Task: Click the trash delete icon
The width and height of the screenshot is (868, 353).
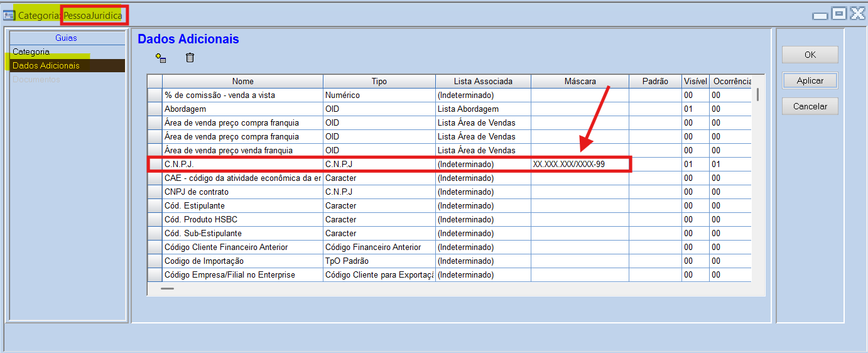Action: coord(190,58)
